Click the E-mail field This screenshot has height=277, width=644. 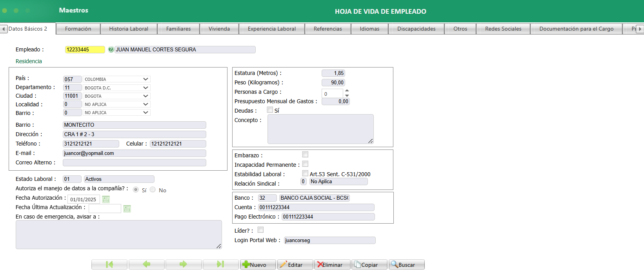[x=135, y=153]
